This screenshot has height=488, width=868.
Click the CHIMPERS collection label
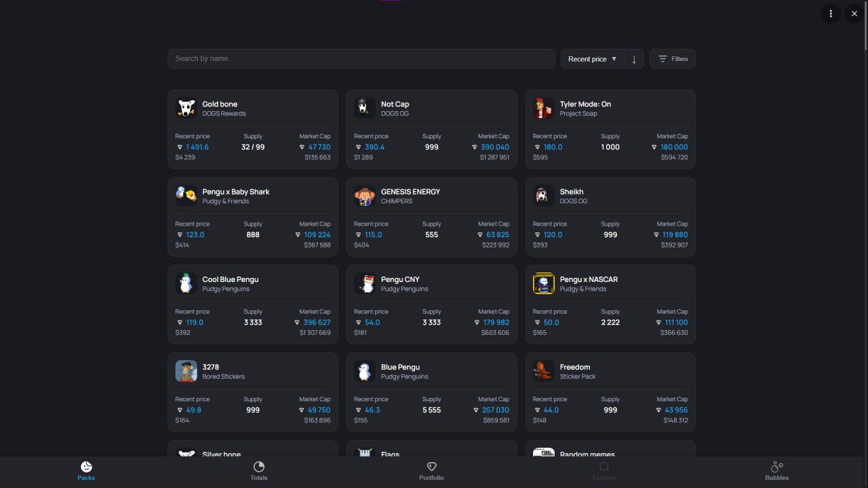point(397,201)
